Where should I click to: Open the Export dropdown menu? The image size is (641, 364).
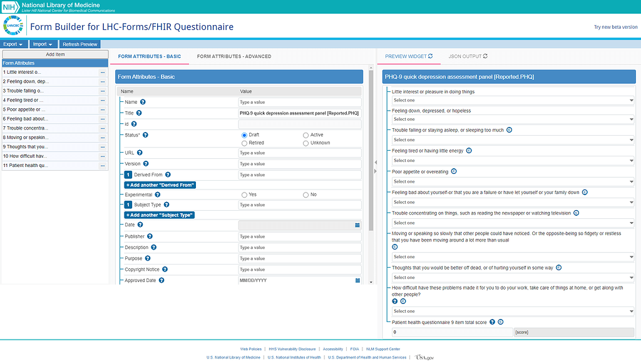[x=13, y=44]
